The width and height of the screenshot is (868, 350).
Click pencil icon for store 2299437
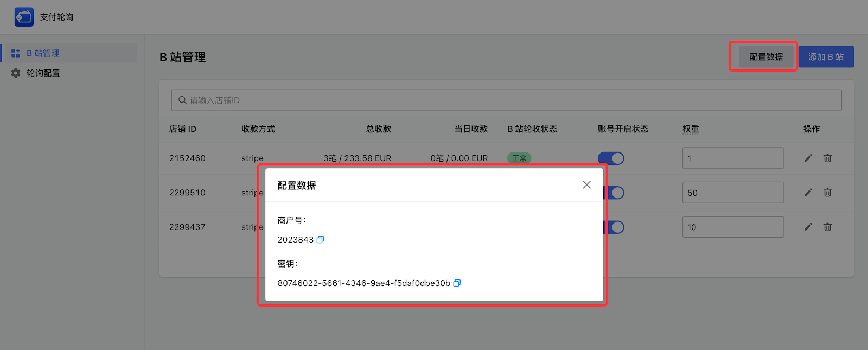click(808, 227)
